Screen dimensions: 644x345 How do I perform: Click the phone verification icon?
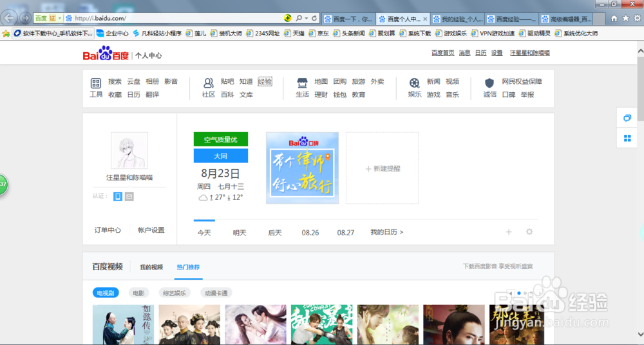(x=118, y=197)
